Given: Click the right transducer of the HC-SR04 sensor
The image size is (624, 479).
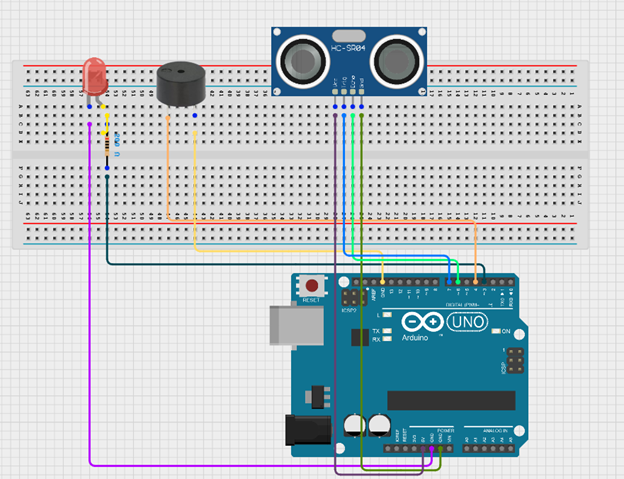Looking at the screenshot, I should pyautogui.click(x=396, y=61).
